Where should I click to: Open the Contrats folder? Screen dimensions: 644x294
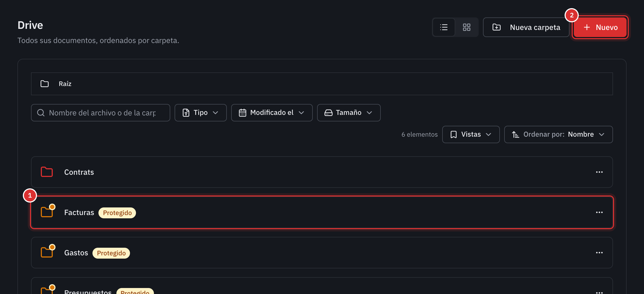pyautogui.click(x=322, y=172)
